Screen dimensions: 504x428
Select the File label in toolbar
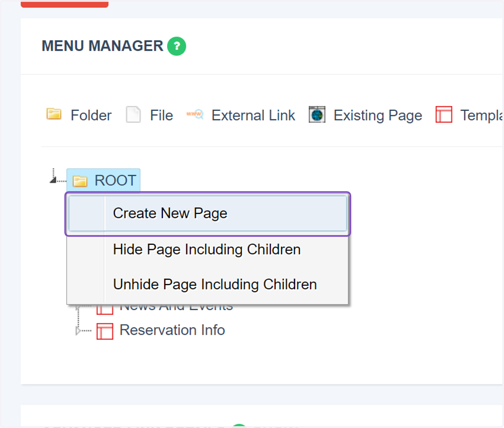(x=161, y=115)
